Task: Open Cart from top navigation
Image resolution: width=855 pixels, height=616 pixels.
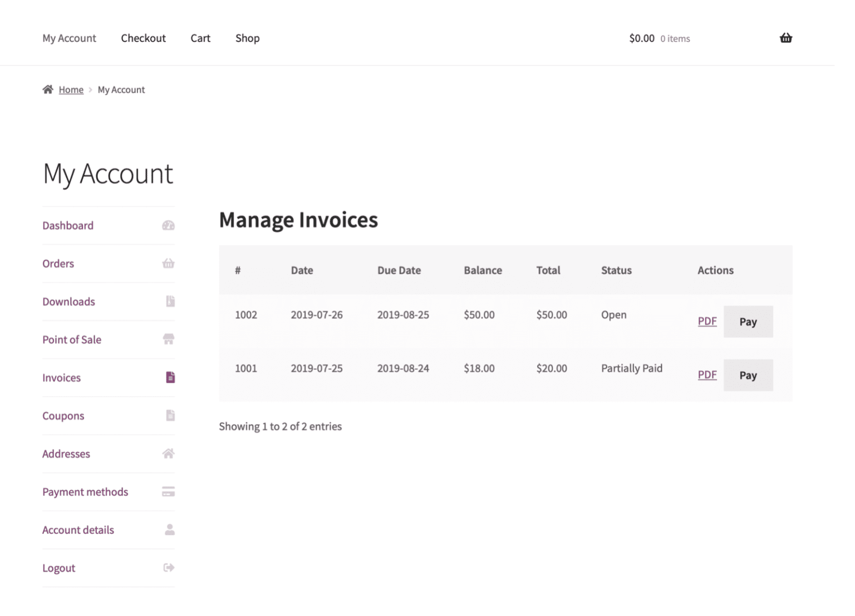Action: tap(200, 38)
